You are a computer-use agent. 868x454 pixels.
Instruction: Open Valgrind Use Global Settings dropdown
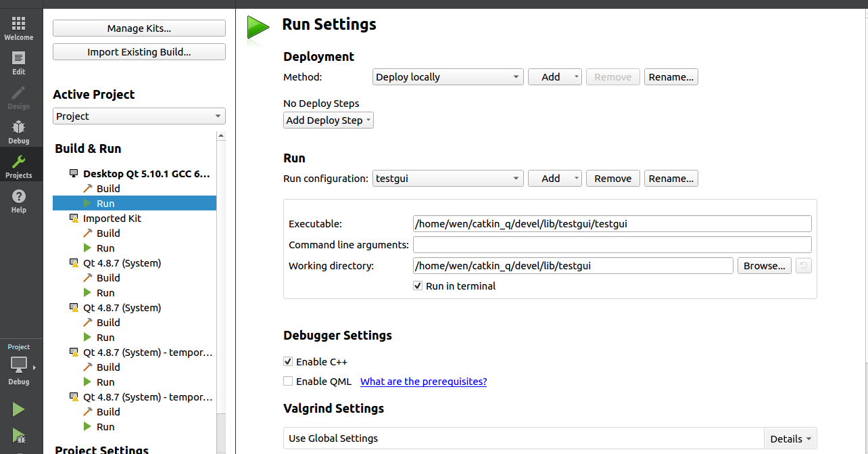524,438
